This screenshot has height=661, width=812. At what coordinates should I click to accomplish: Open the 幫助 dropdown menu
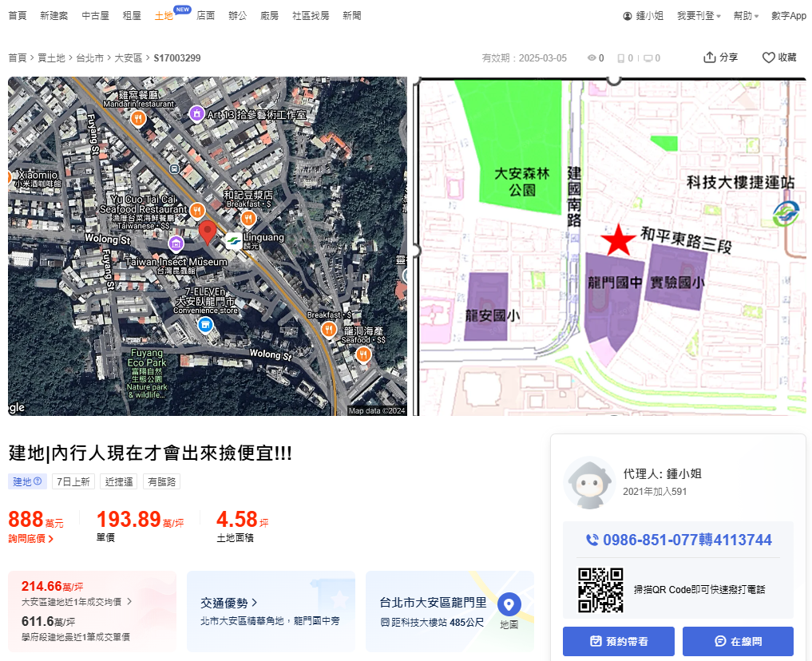(747, 16)
